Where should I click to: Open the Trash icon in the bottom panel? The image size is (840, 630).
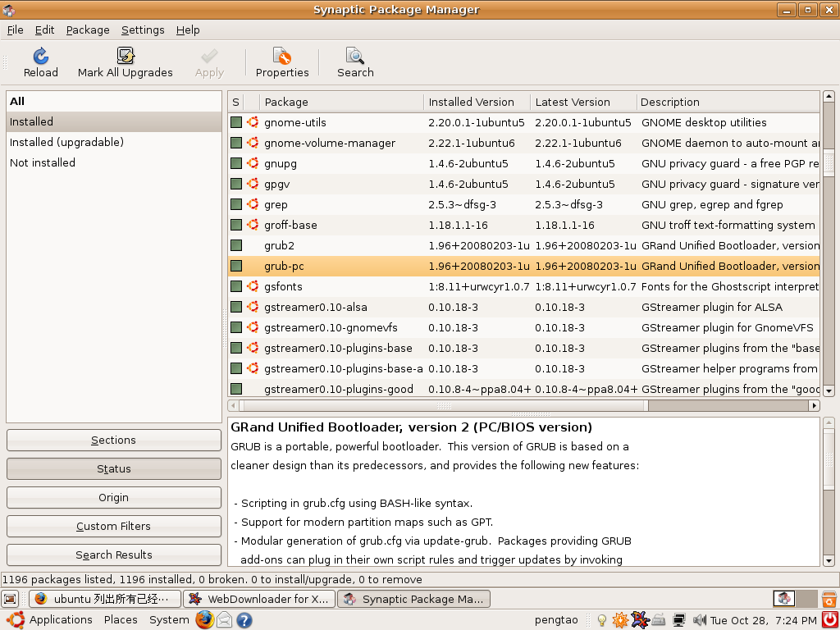pyautogui.click(x=829, y=598)
